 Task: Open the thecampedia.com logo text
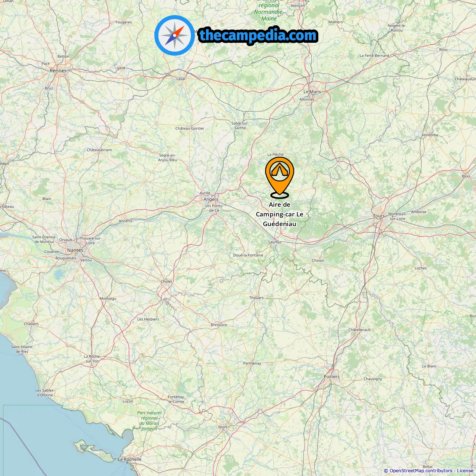coord(258,36)
